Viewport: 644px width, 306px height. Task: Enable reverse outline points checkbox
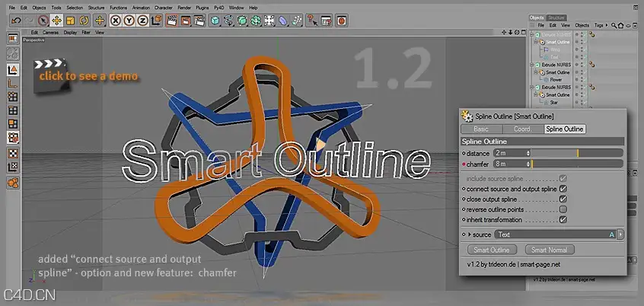pos(563,209)
